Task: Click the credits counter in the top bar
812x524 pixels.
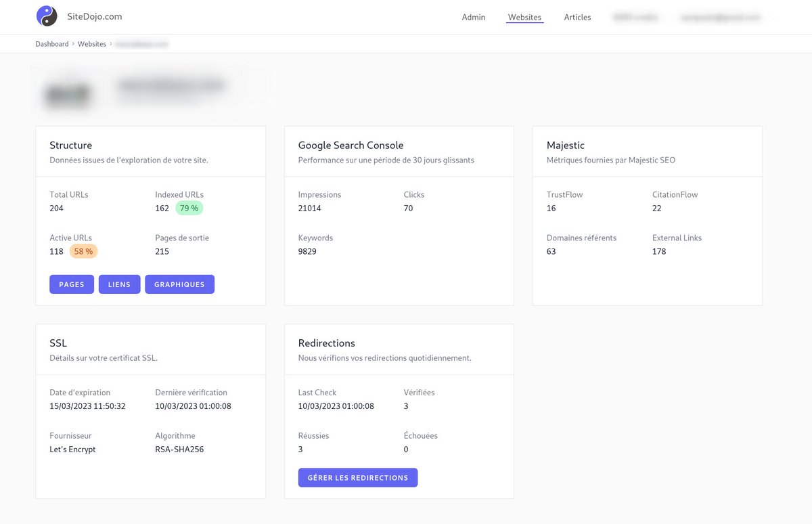Action: point(635,18)
